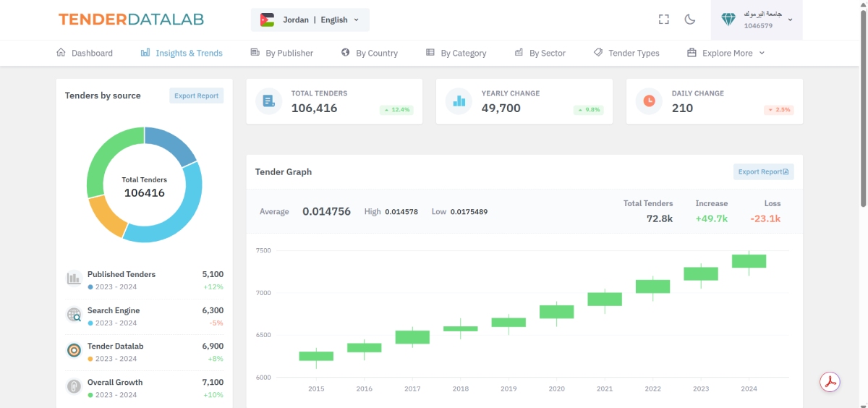This screenshot has height=408, width=868.
Task: Click the 2024 candlestick bar
Action: [x=749, y=261]
